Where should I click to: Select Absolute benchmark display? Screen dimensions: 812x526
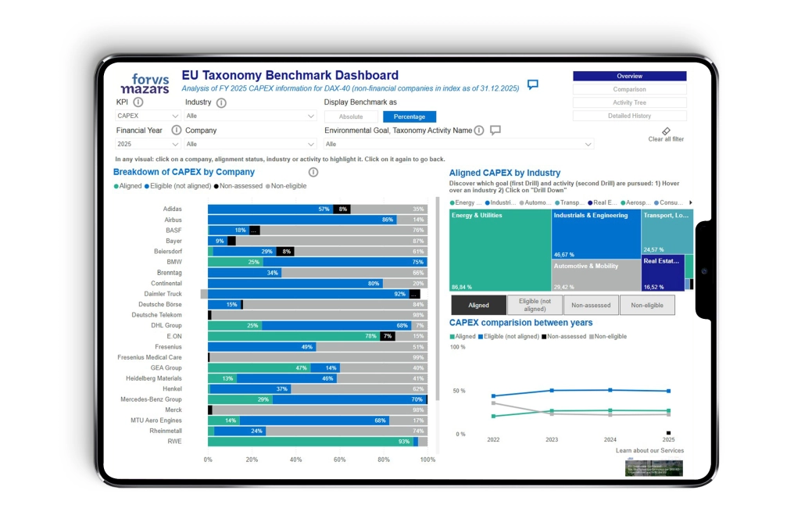(351, 116)
